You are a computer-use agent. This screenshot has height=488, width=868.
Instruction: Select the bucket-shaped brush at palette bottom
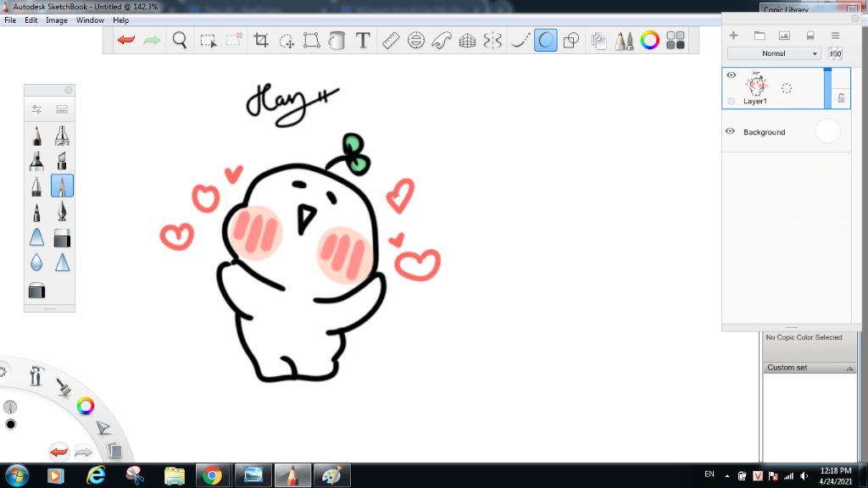(36, 291)
